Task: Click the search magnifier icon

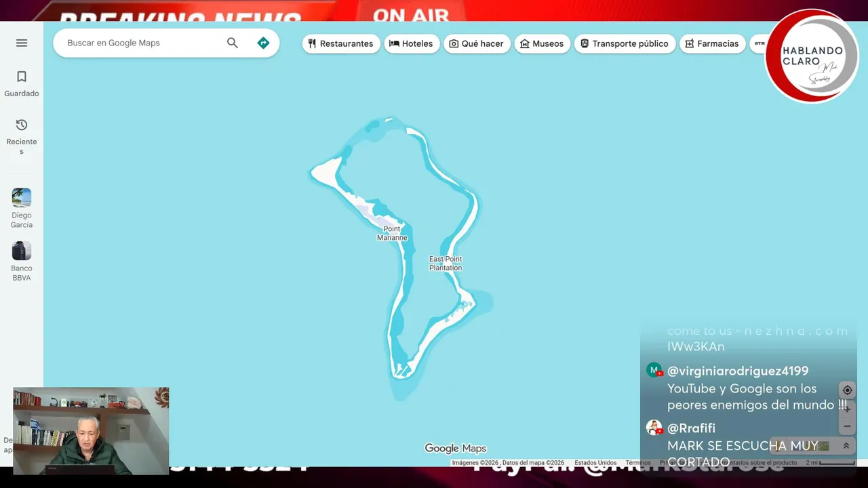Action: click(233, 43)
